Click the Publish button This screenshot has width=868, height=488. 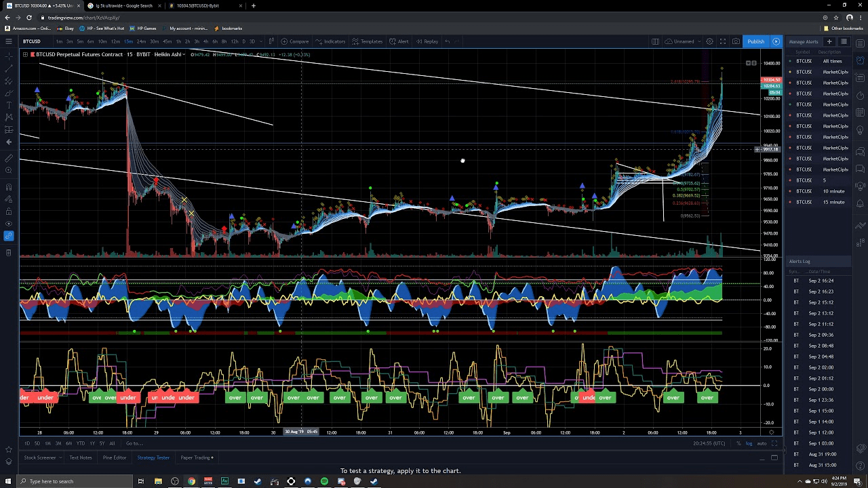point(755,41)
